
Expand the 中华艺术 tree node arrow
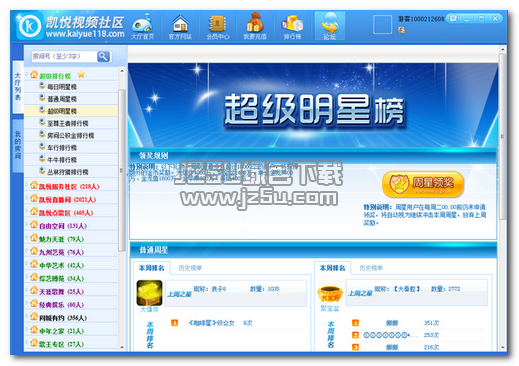tap(27, 264)
